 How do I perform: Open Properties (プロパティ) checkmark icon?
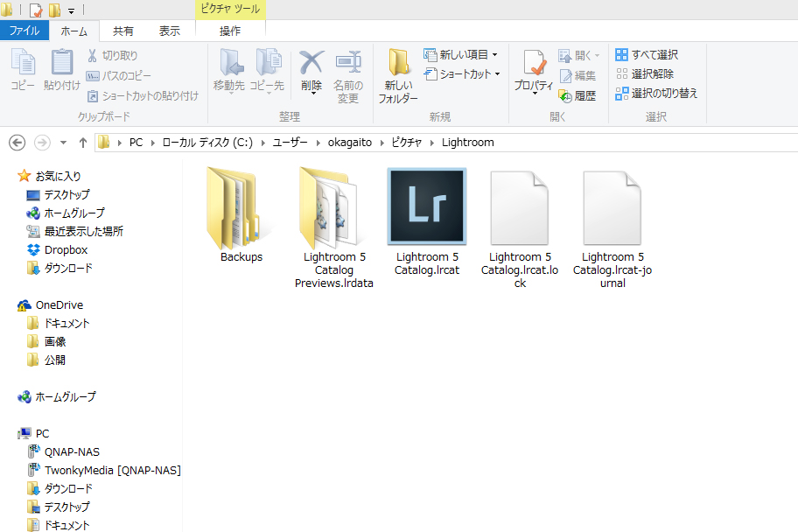[534, 63]
